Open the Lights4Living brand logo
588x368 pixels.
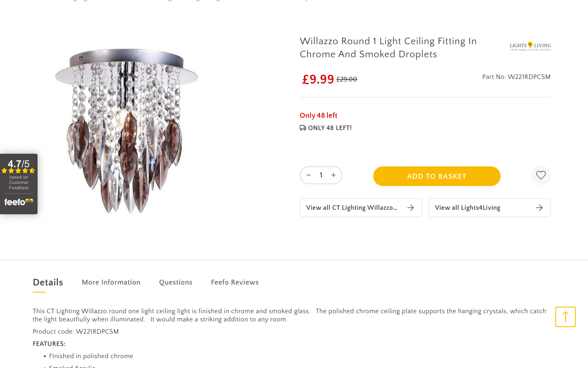coord(530,46)
